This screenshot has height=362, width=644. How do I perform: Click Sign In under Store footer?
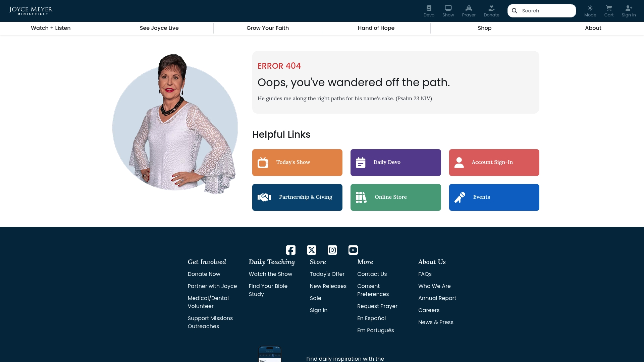[x=319, y=310]
